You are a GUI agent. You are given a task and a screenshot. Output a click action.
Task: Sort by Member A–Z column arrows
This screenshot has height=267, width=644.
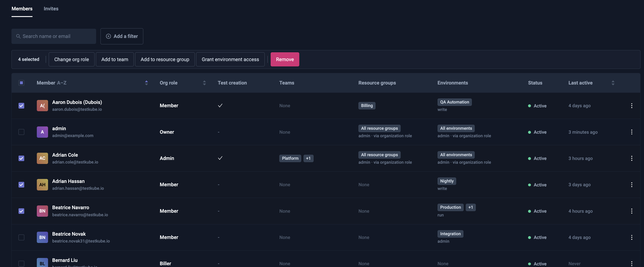[147, 83]
